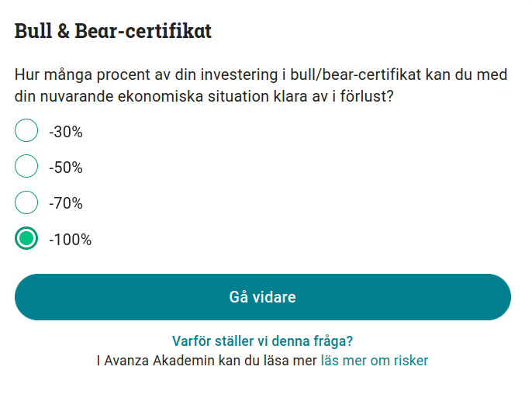Click the word "Bull" in the heading

[x=31, y=32]
